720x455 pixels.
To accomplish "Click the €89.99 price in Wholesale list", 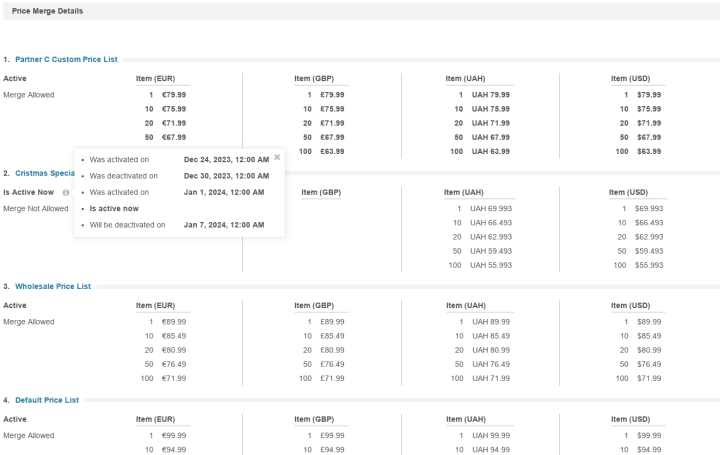I will point(174,322).
